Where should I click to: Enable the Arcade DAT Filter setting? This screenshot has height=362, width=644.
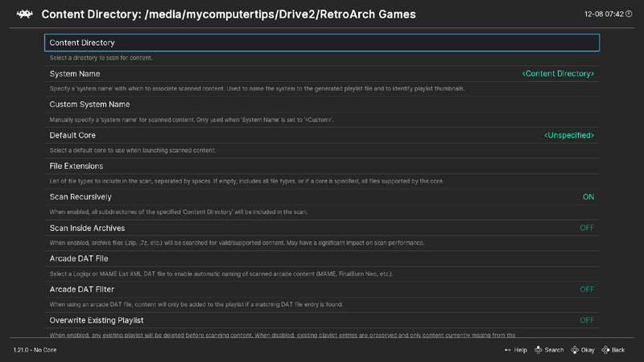coord(587,290)
